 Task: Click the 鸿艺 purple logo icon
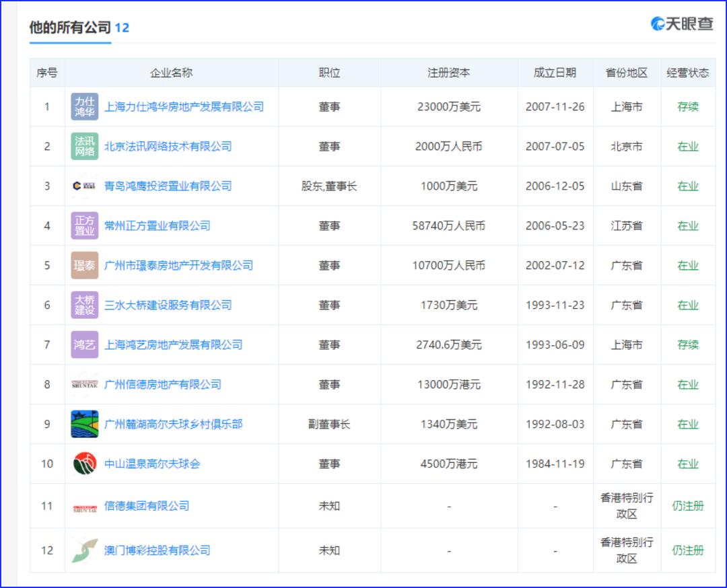click(85, 345)
